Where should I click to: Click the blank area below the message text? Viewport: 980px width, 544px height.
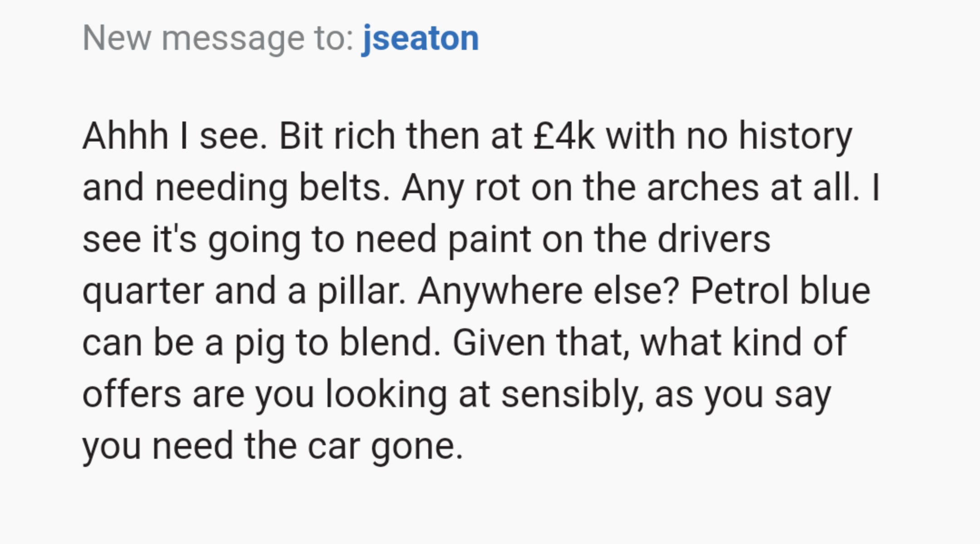490,508
